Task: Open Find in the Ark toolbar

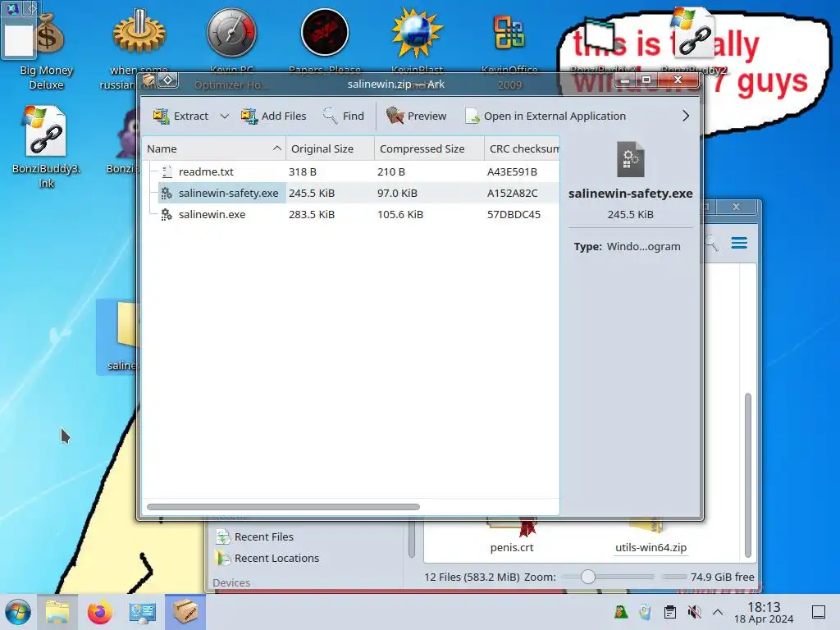Action: (344, 116)
